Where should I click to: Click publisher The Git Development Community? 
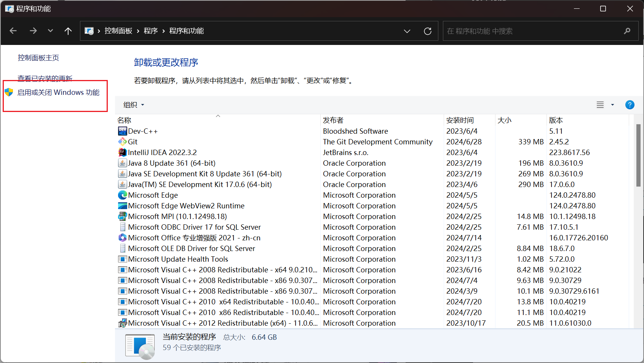coord(378,142)
